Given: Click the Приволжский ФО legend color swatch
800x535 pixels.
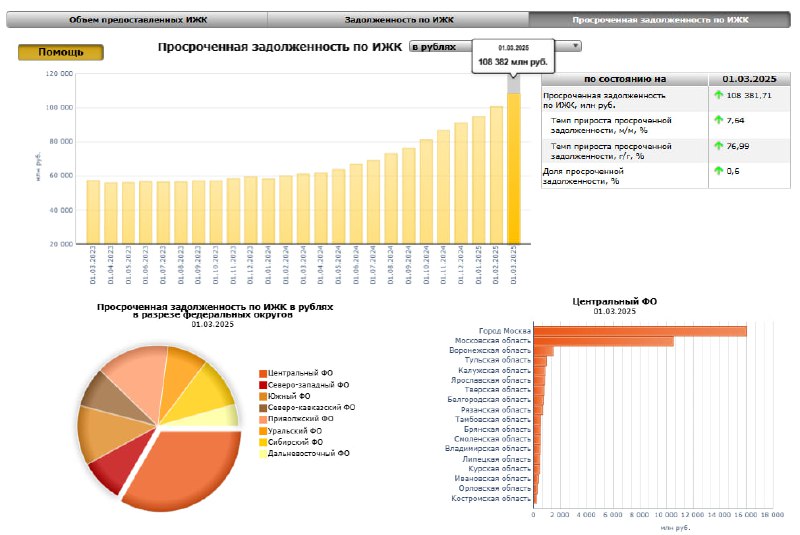Looking at the screenshot, I should pos(263,419).
